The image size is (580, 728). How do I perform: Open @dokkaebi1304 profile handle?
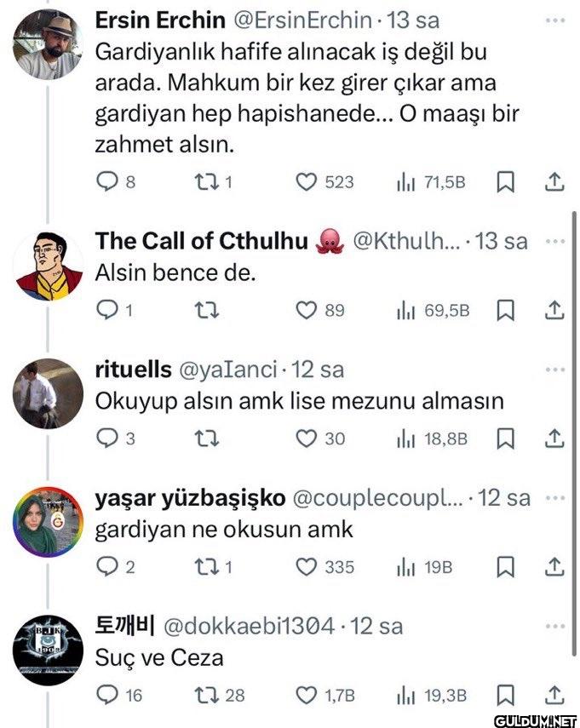pyautogui.click(x=248, y=626)
